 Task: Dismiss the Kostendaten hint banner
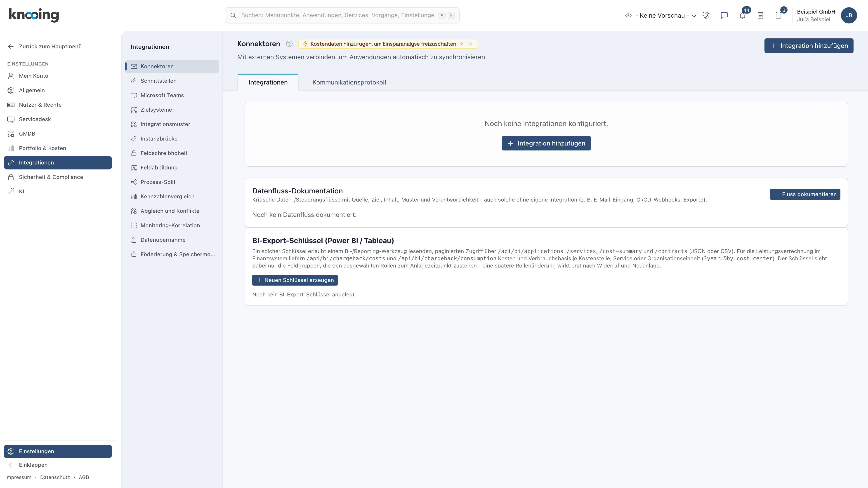[471, 44]
